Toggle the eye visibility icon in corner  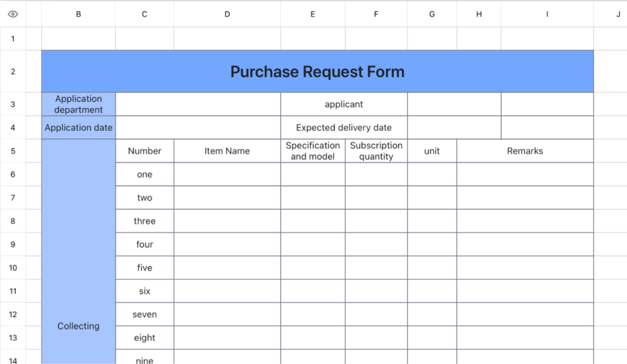click(x=13, y=14)
